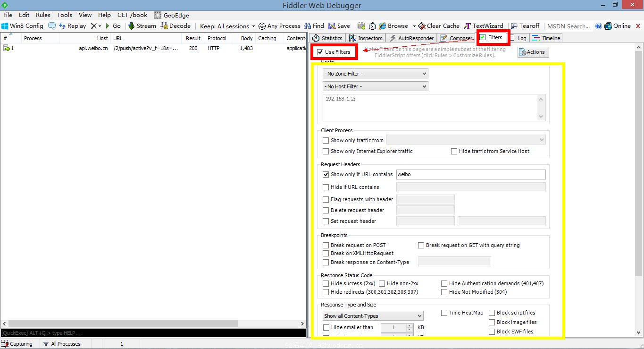This screenshot has height=349, width=644.
Task: Click the Replay toolbar icon
Action: coord(62,26)
